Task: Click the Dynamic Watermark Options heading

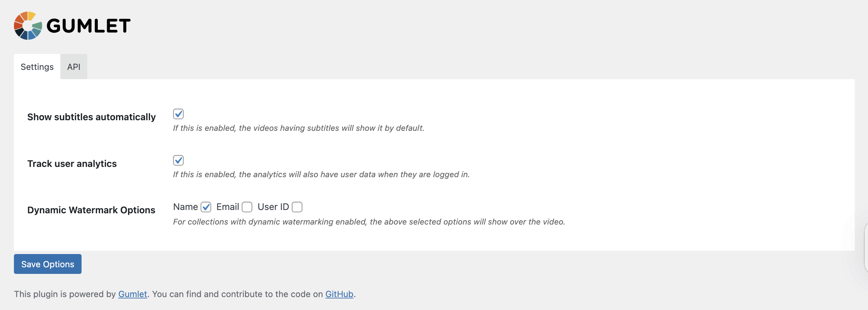Action: pyautogui.click(x=91, y=210)
